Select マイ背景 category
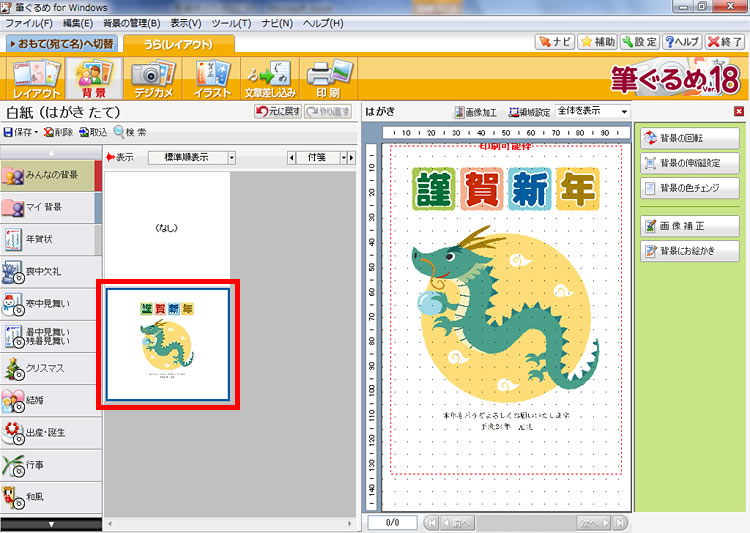 51,207
